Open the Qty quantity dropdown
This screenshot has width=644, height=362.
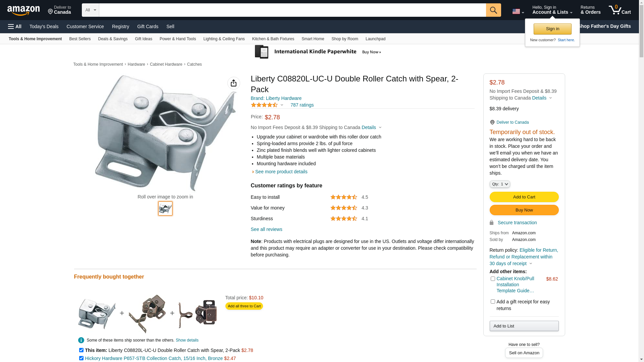point(499,184)
